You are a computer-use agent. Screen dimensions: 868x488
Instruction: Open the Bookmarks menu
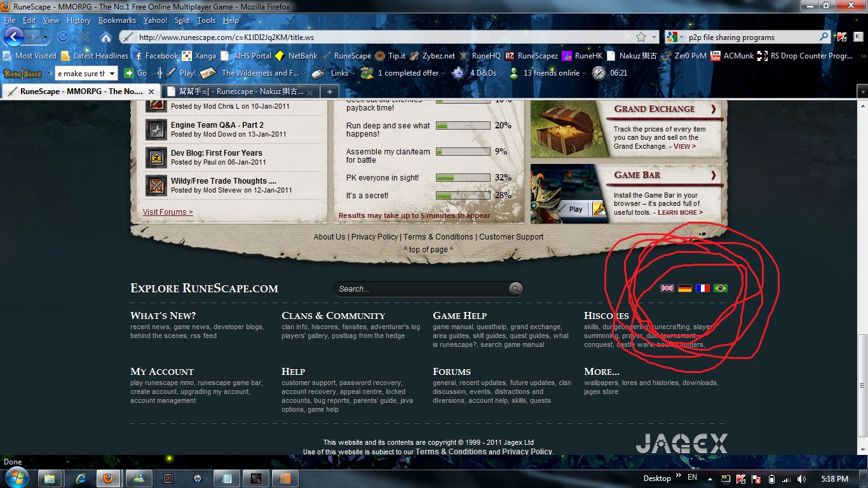tap(117, 20)
